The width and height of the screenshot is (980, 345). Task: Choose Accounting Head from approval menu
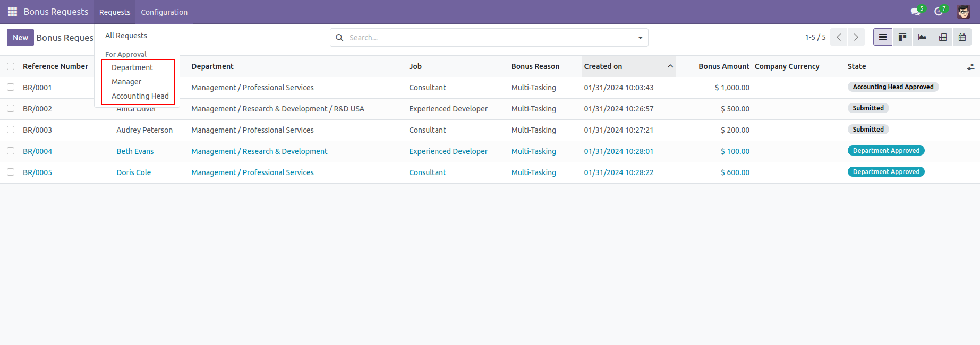(140, 96)
